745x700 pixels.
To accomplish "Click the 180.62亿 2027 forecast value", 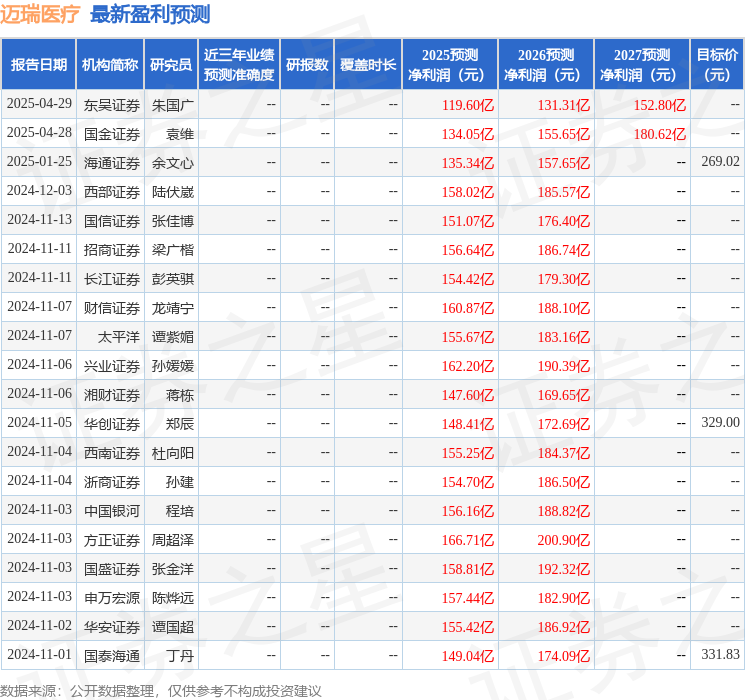I will [659, 134].
